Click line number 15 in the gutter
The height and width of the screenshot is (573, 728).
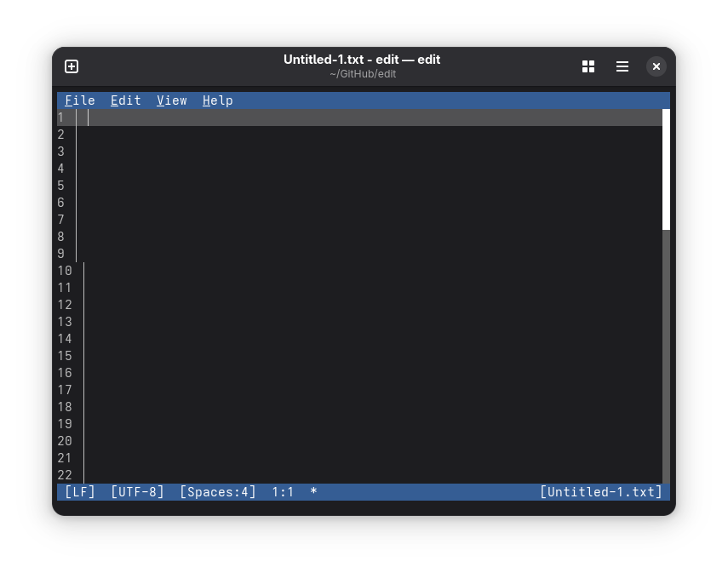65,356
